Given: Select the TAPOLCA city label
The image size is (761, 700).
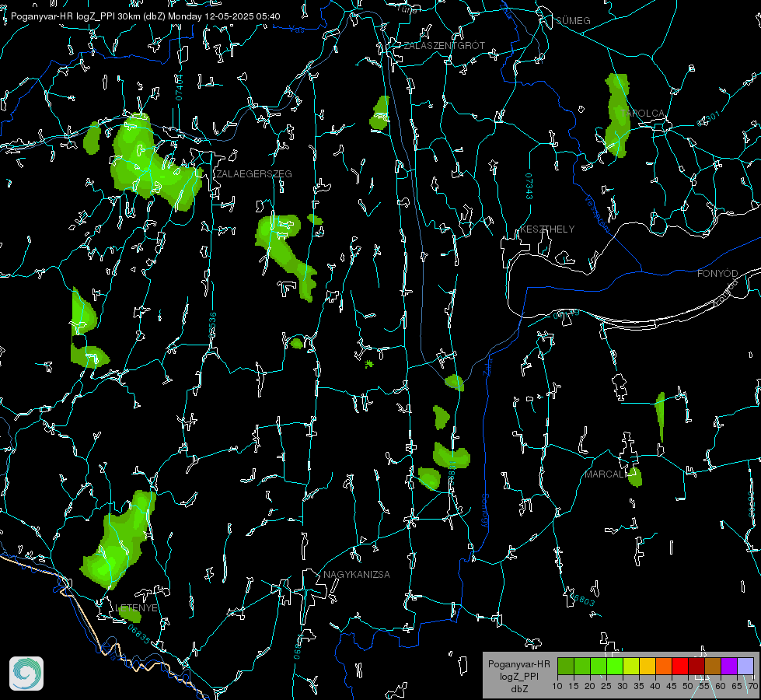Looking at the screenshot, I should tap(643, 114).
